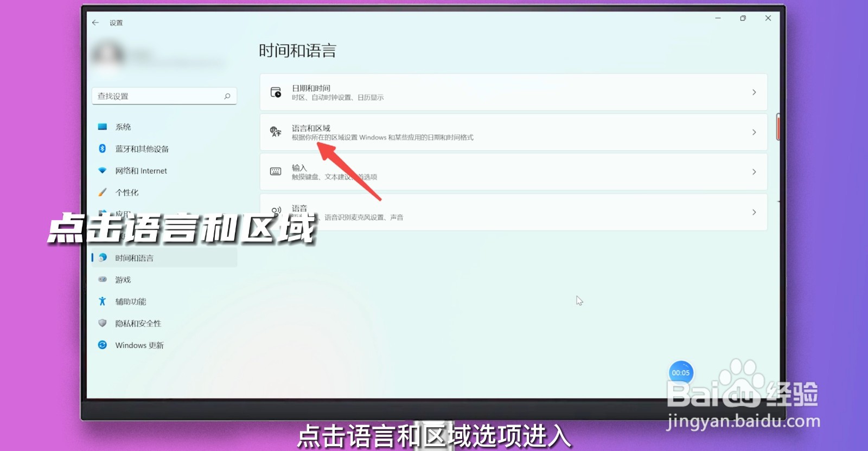
Task: Select the network Wi-Fi icon
Action: coord(102,170)
